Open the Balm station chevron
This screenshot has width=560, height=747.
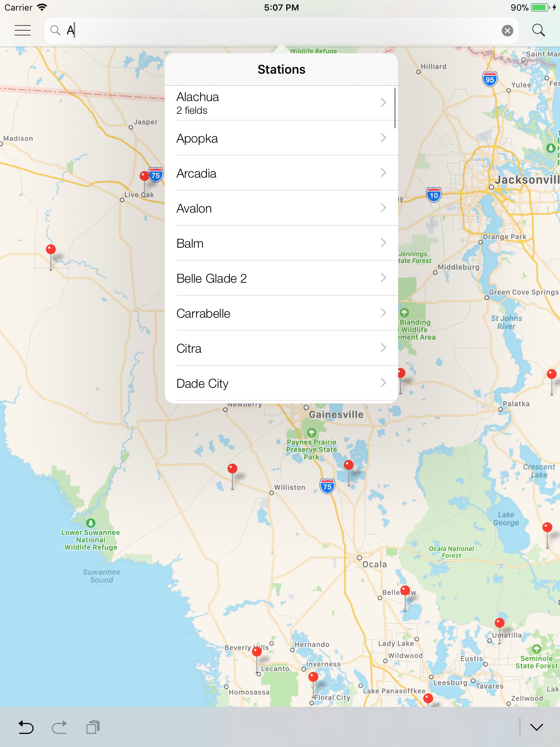(x=383, y=243)
